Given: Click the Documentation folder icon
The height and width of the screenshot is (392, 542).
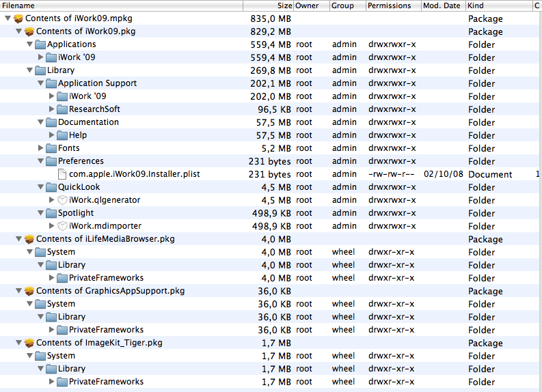Looking at the screenshot, I should click(x=51, y=122).
